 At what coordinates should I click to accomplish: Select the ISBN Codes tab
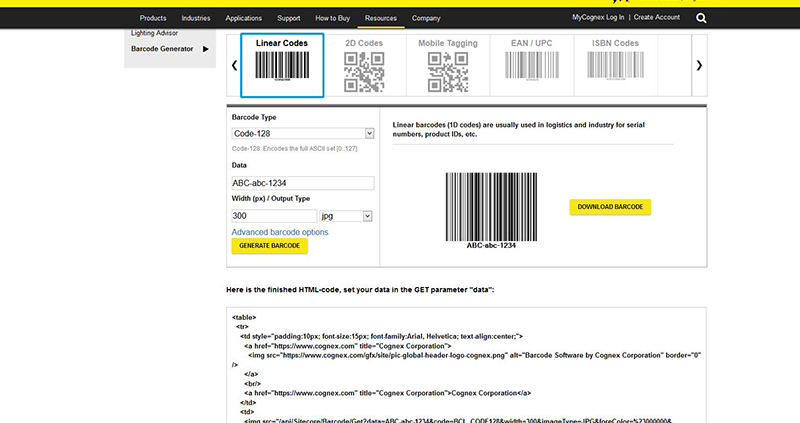pos(615,65)
